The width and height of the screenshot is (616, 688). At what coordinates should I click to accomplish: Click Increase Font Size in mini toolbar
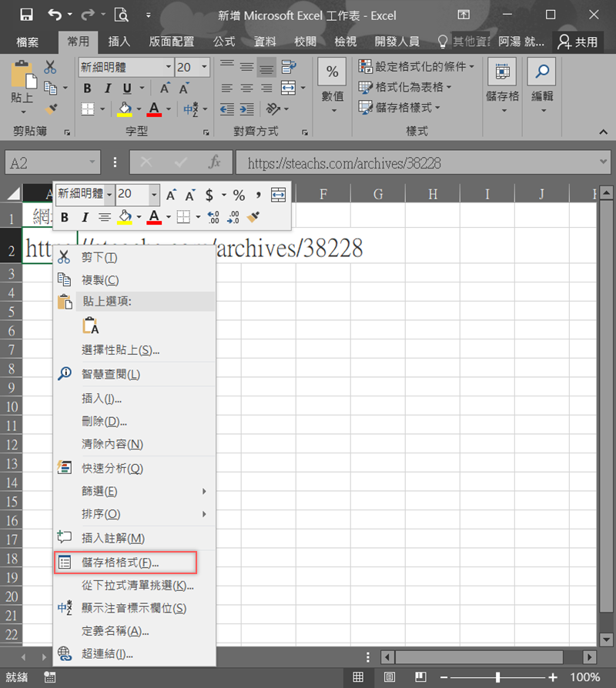(171, 195)
